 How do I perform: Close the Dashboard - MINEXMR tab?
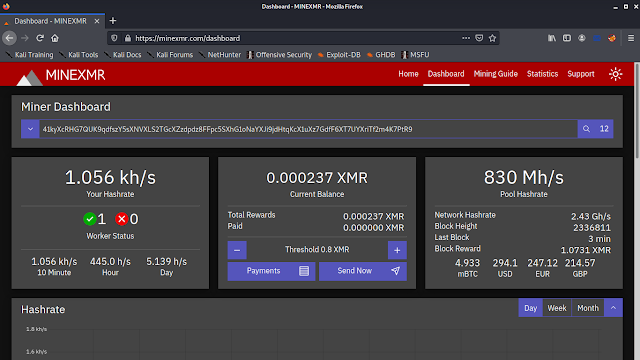click(97, 21)
